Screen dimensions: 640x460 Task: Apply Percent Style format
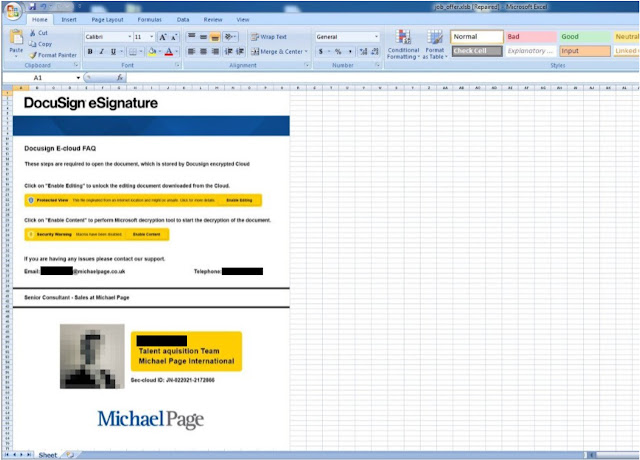tap(338, 51)
